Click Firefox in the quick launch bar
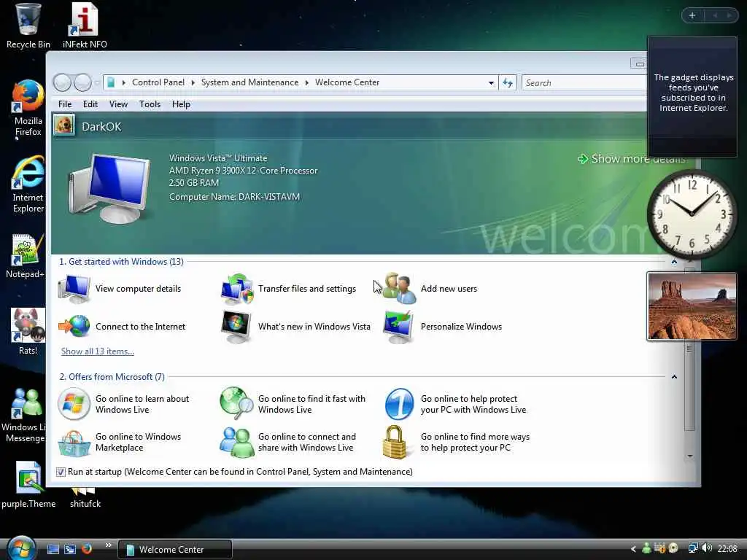747x560 pixels. (x=87, y=549)
